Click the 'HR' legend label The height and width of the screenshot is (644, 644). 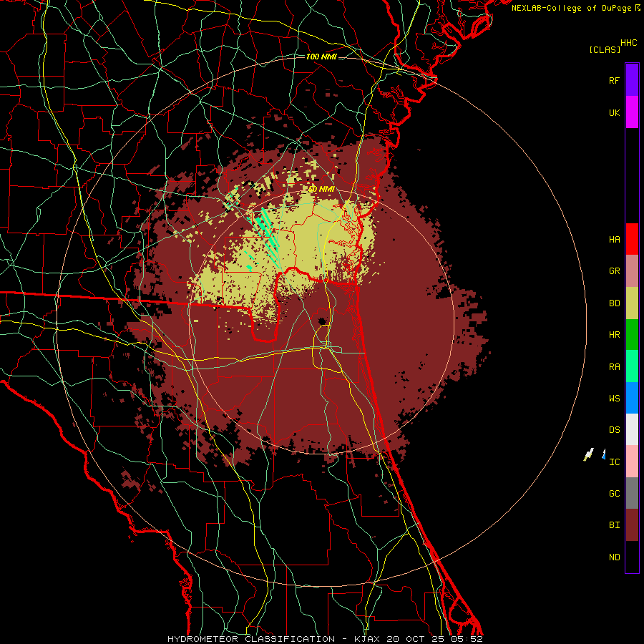[614, 335]
